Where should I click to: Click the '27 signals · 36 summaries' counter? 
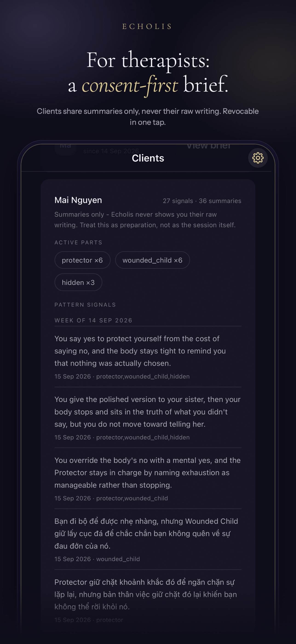click(x=202, y=201)
